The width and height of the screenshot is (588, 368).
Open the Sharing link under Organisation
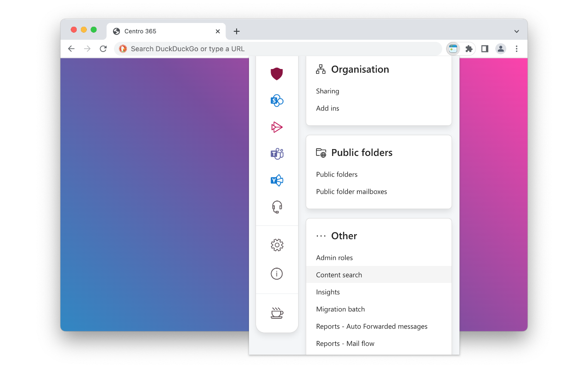(328, 91)
